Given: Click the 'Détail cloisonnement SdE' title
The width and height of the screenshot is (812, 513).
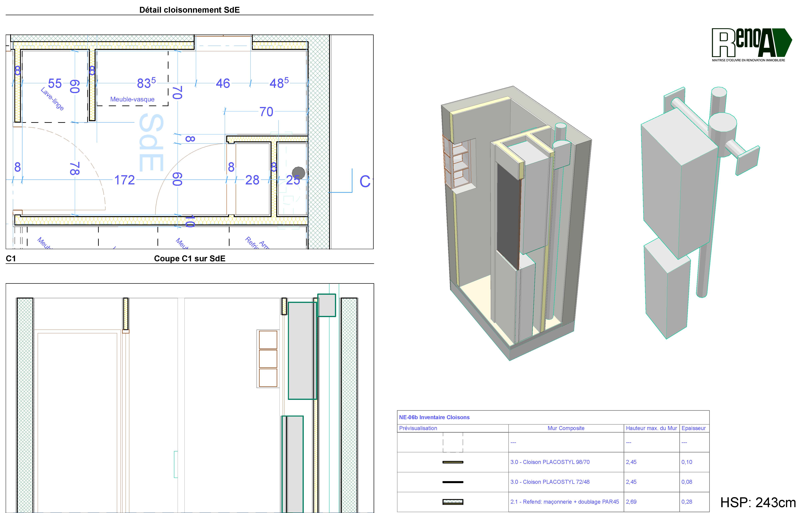Looking at the screenshot, I should pos(189,10).
